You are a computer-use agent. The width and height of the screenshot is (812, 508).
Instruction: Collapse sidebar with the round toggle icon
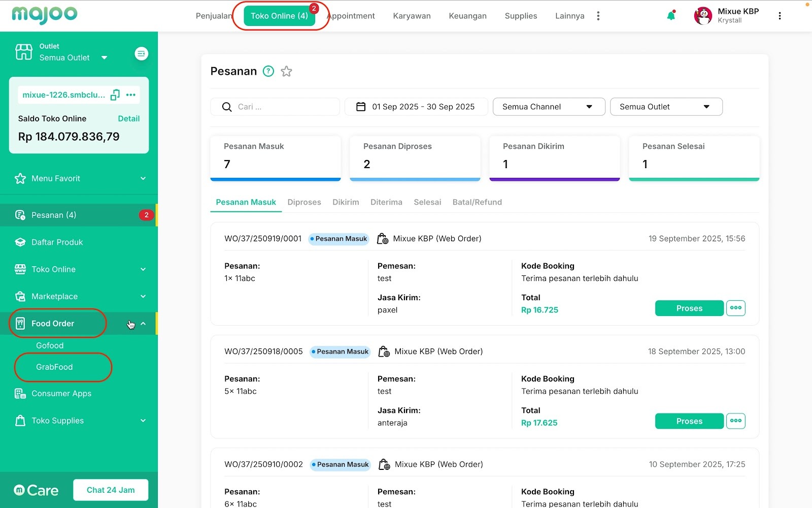(x=142, y=53)
